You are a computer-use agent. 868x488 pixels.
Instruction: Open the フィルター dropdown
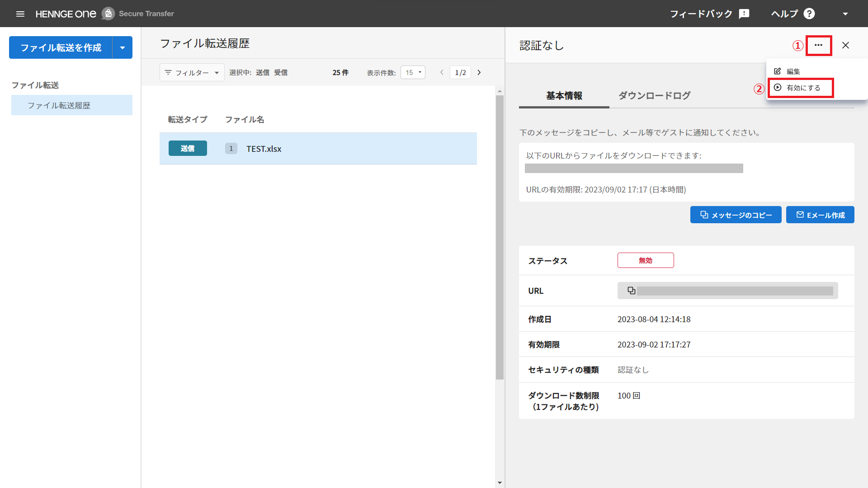(192, 72)
